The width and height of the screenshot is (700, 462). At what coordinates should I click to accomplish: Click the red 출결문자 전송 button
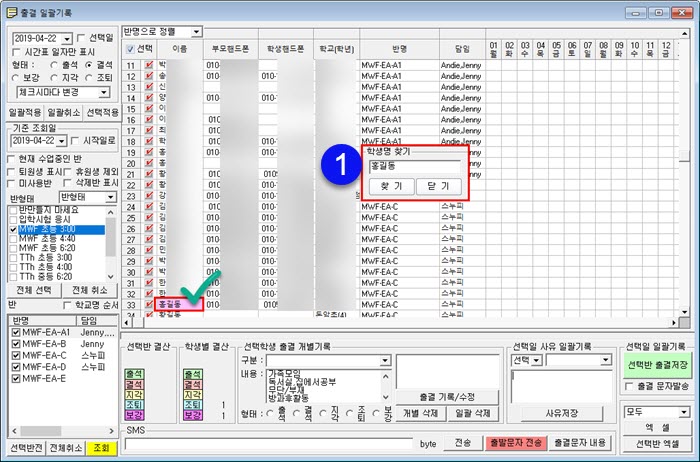tap(516, 443)
